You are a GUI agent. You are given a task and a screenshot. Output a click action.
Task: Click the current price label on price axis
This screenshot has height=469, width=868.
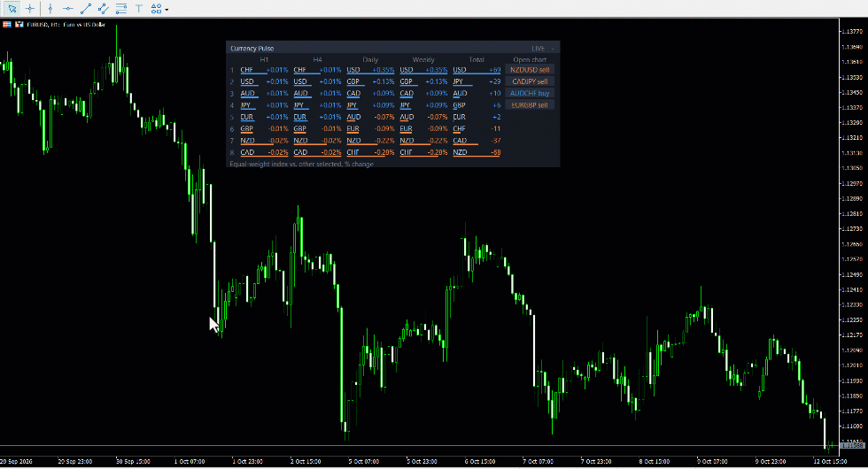(853, 445)
